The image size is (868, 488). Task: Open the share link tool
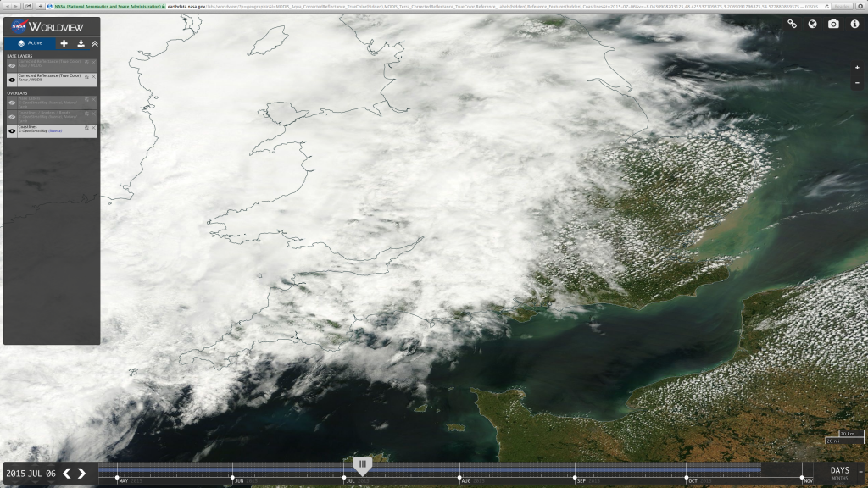pyautogui.click(x=793, y=24)
